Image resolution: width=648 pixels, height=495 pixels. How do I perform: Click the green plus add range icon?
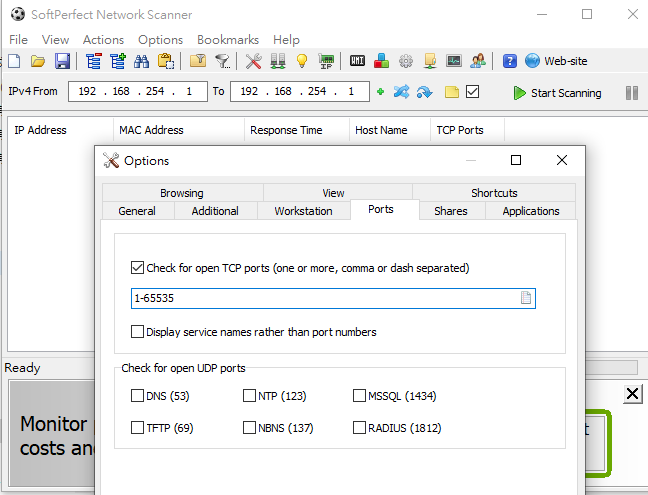380,92
